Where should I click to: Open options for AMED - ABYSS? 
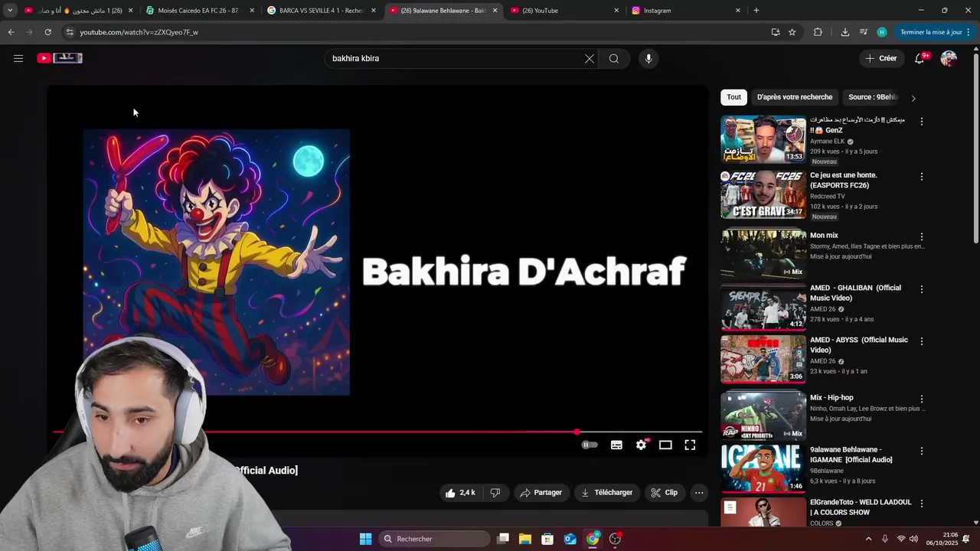coord(922,341)
